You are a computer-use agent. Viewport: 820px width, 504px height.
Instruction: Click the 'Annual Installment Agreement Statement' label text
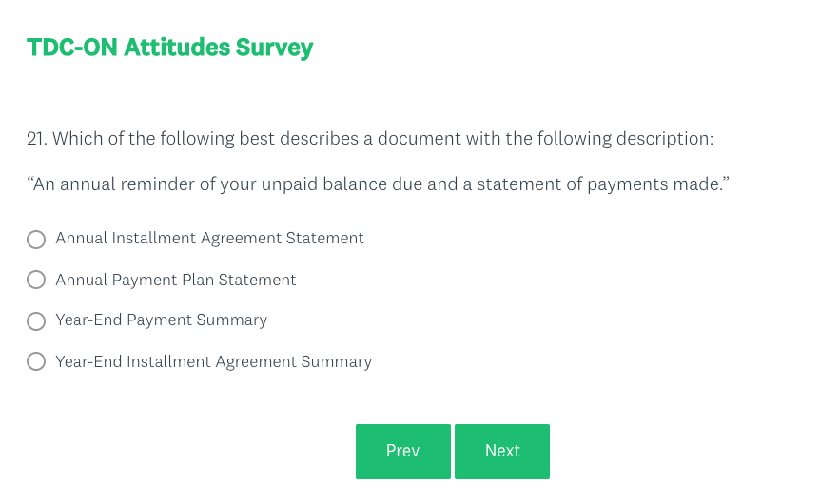point(209,239)
